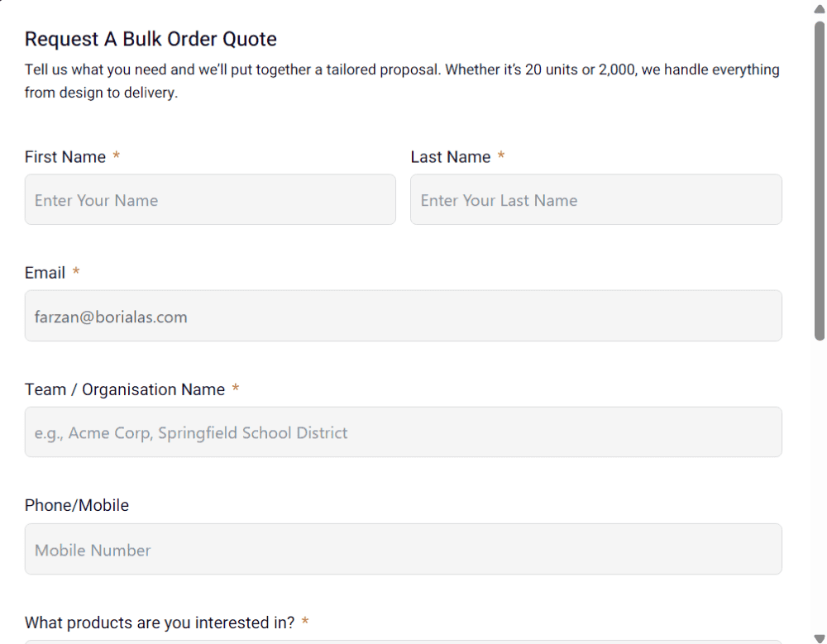Click the scrollbar down arrow
This screenshot has width=827, height=644.
pyautogui.click(x=820, y=637)
